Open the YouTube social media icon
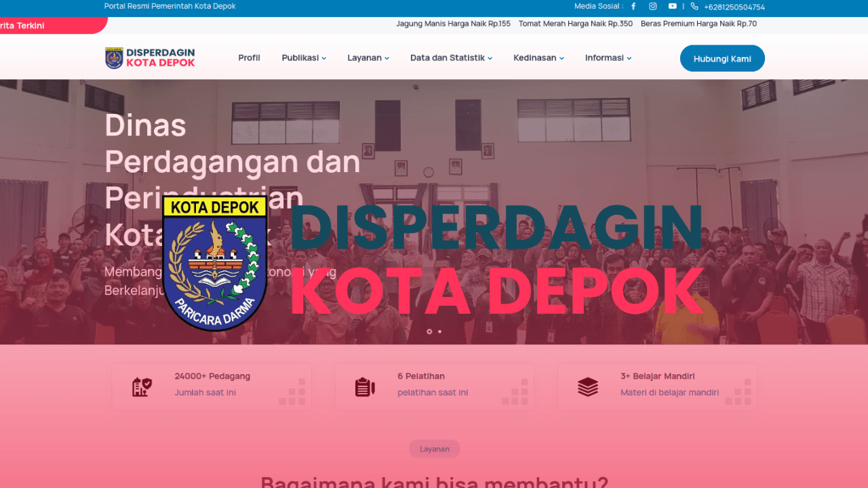Screen dimensions: 868x488 [x=672, y=6]
